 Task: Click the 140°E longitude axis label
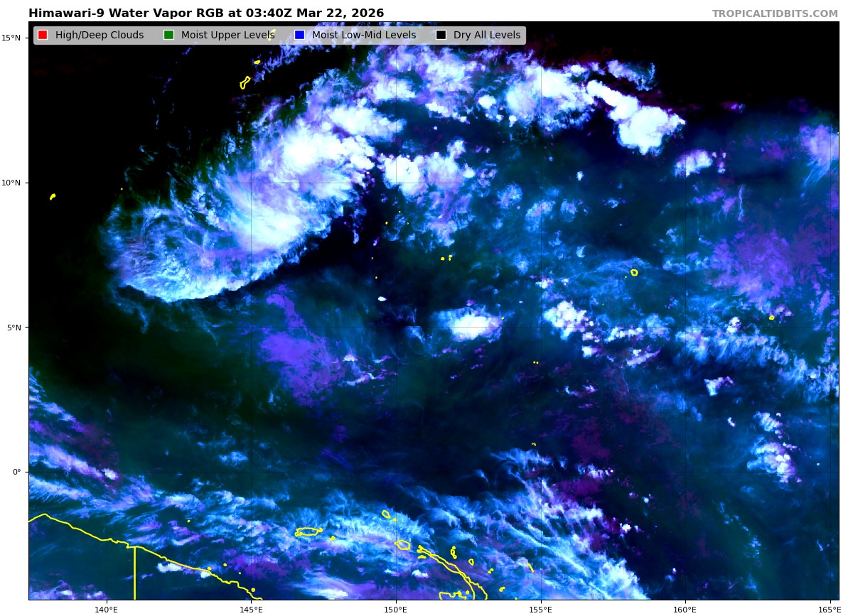point(106,609)
